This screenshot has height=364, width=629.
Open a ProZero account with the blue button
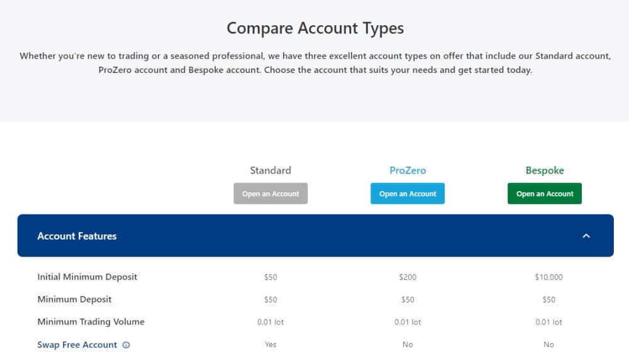[408, 194]
